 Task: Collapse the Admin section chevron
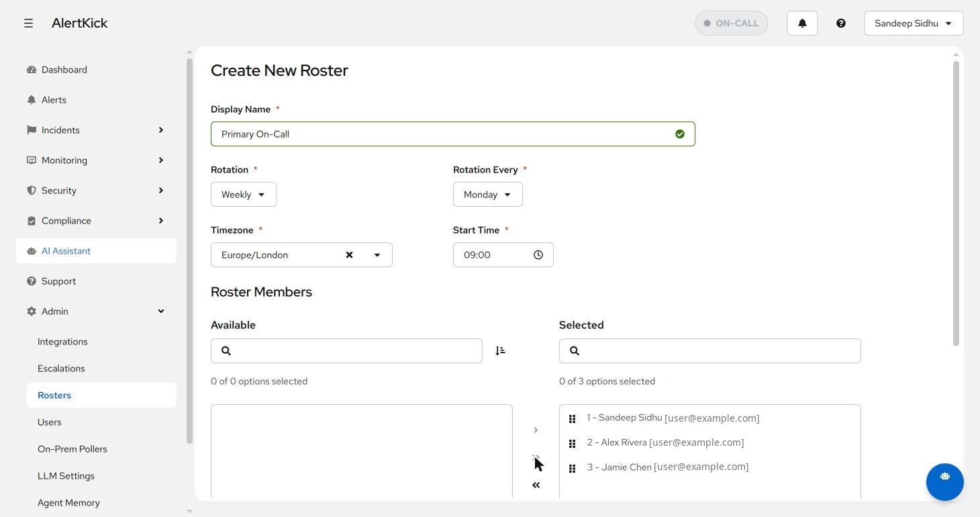[160, 312]
